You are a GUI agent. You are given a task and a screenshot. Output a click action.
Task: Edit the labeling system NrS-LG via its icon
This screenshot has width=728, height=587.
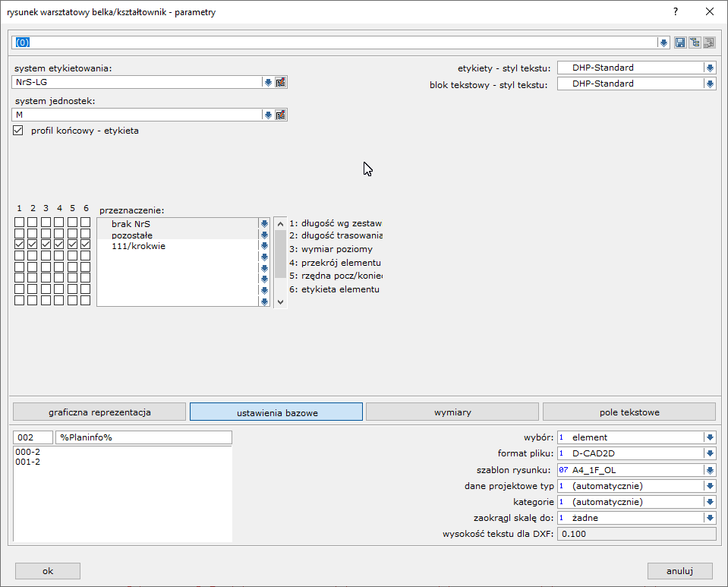click(x=280, y=82)
